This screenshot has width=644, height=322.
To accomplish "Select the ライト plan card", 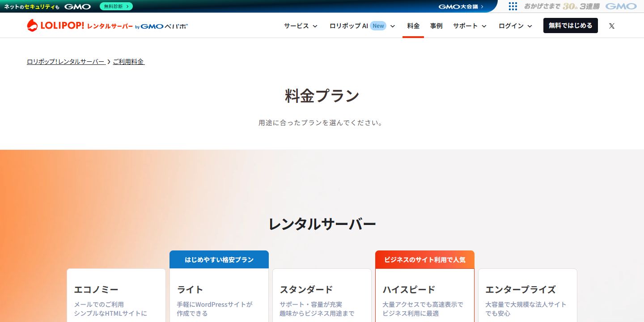I will point(219,295).
